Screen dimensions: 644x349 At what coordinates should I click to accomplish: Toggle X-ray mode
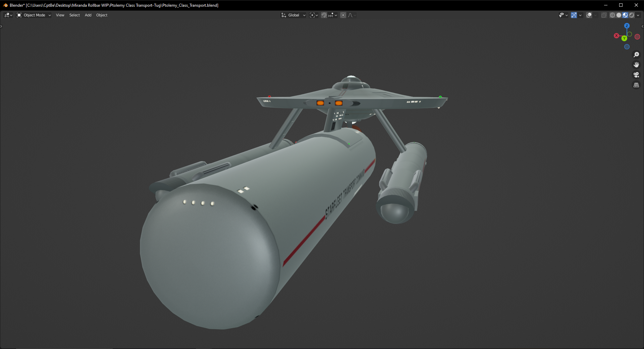604,15
